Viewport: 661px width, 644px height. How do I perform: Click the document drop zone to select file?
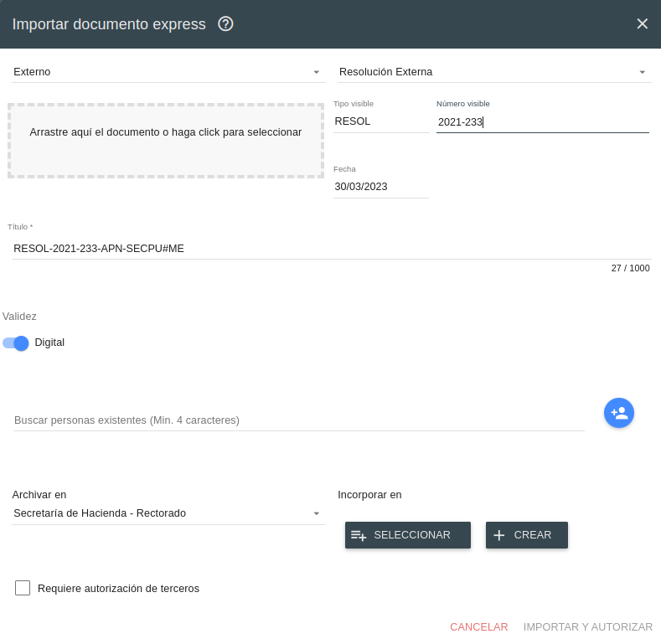coord(166,141)
